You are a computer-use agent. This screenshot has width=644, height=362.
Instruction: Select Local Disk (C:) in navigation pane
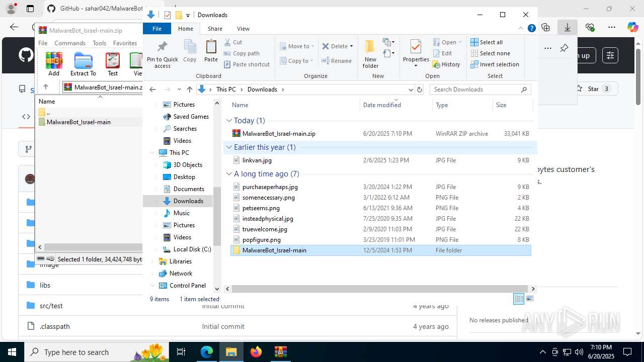point(192,249)
